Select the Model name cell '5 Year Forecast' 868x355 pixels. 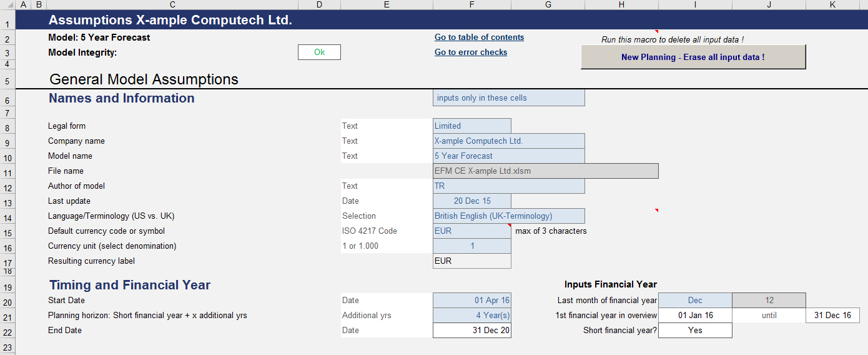508,156
